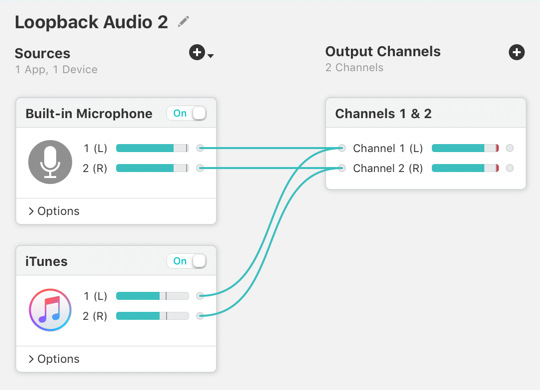The height and width of the screenshot is (390, 540).
Task: Click the Channel 1 (L) output level meter
Action: pyautogui.click(x=465, y=148)
